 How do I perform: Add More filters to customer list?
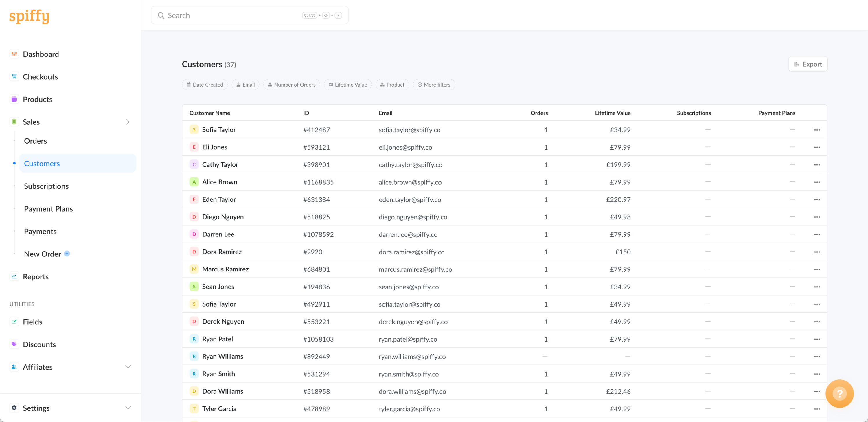click(434, 85)
